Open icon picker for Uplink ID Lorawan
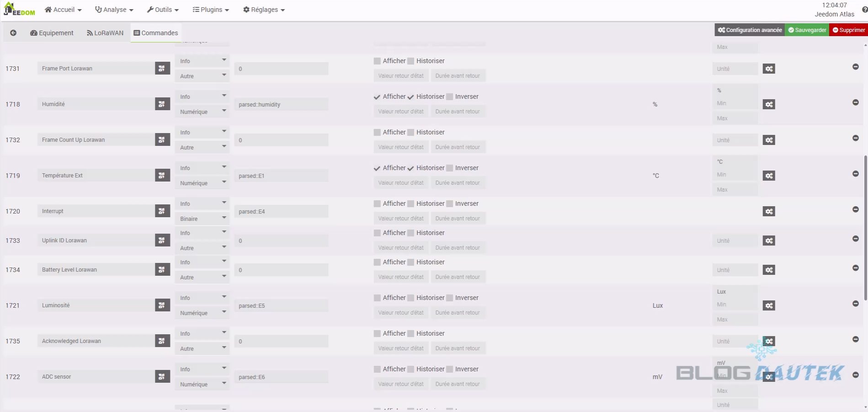This screenshot has height=412, width=868. pyautogui.click(x=162, y=241)
